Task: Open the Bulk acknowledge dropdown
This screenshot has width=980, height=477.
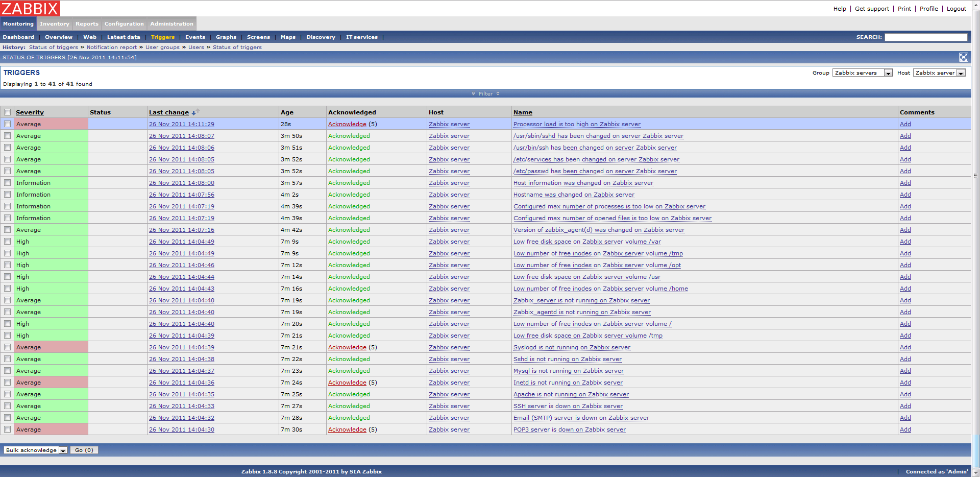Action: (36, 450)
